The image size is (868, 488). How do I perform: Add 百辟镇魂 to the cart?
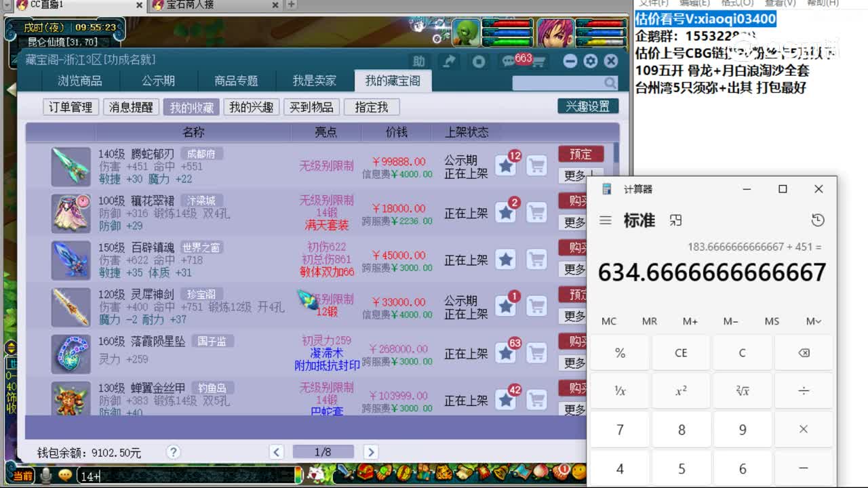[x=537, y=260]
